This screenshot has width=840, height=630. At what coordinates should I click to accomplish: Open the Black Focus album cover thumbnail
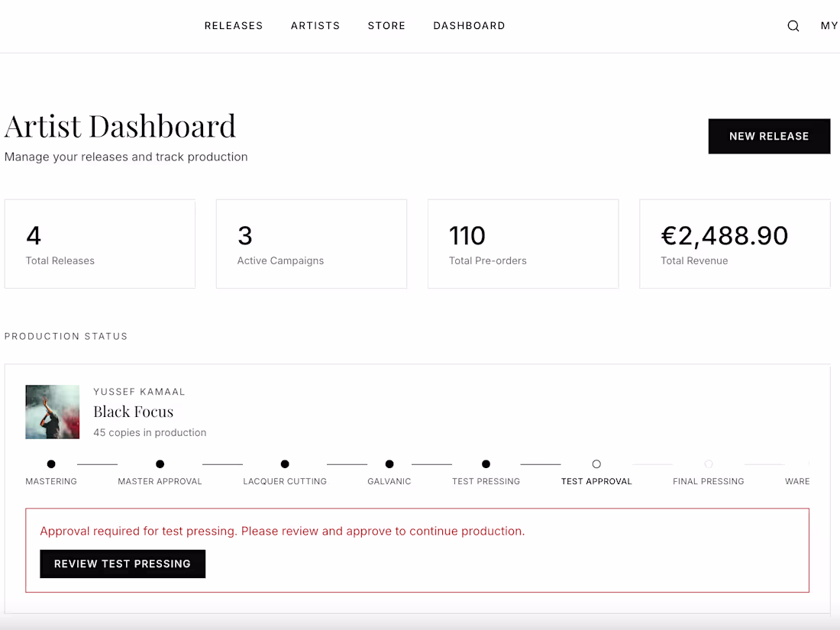(52, 412)
